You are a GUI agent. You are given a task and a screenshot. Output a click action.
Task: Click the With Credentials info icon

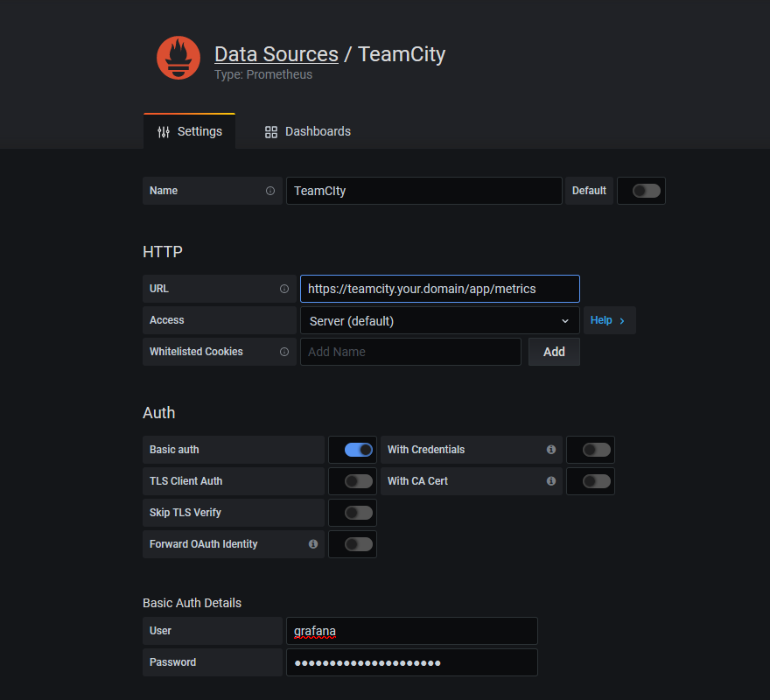point(551,450)
